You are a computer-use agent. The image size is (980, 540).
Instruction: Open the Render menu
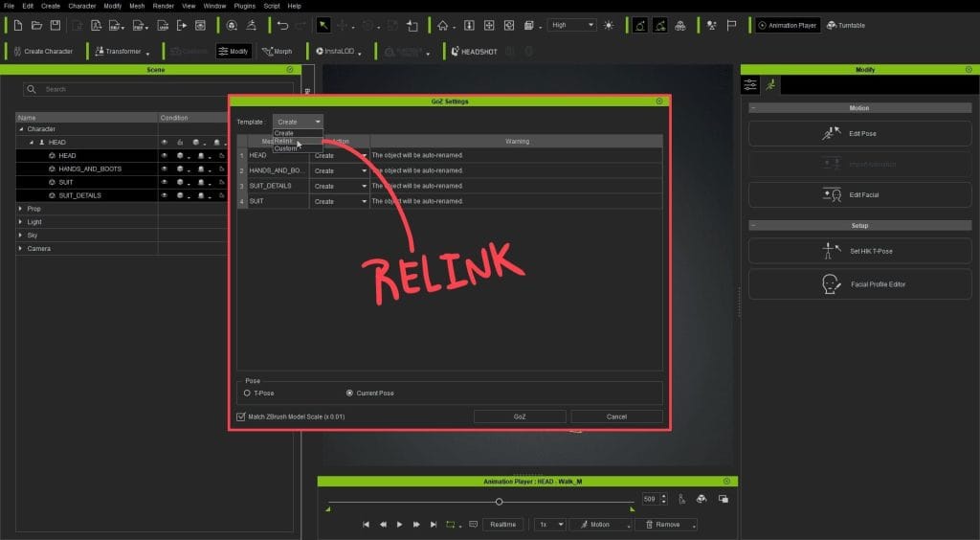click(164, 6)
